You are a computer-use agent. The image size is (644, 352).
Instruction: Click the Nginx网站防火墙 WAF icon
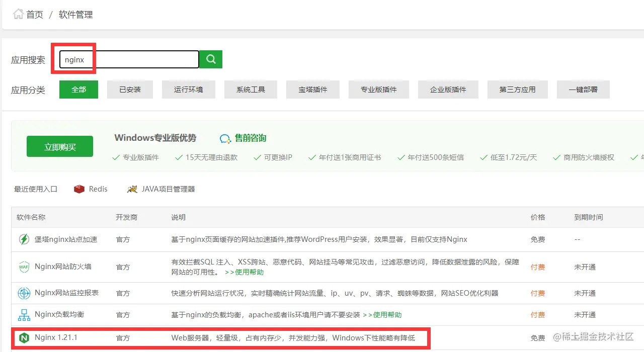[x=24, y=267]
